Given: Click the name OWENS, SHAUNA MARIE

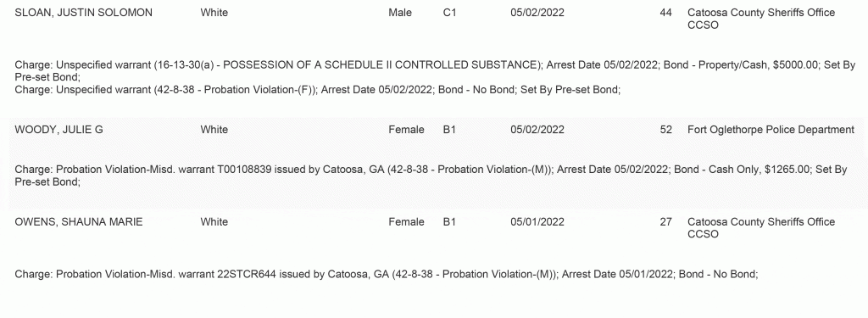Looking at the screenshot, I should (79, 222).
